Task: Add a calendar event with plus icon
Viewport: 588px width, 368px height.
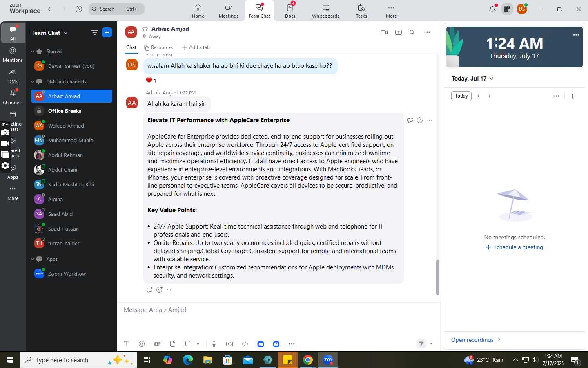Action: point(573,96)
